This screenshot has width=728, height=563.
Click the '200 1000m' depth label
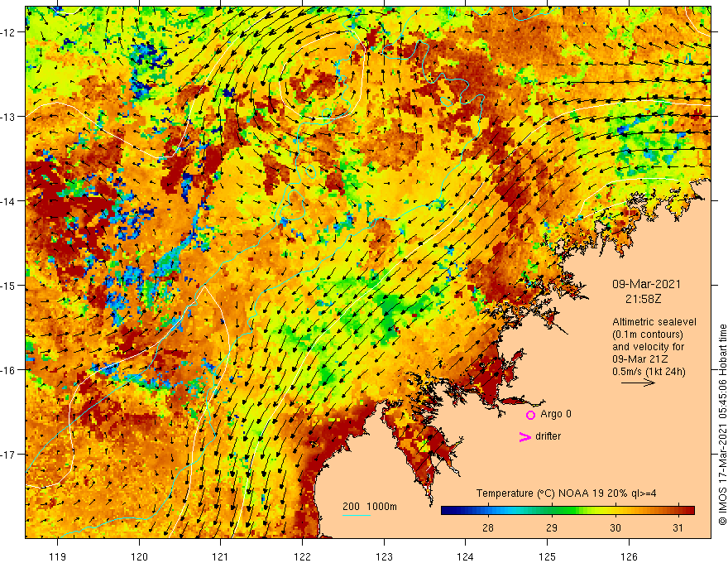pyautogui.click(x=370, y=507)
